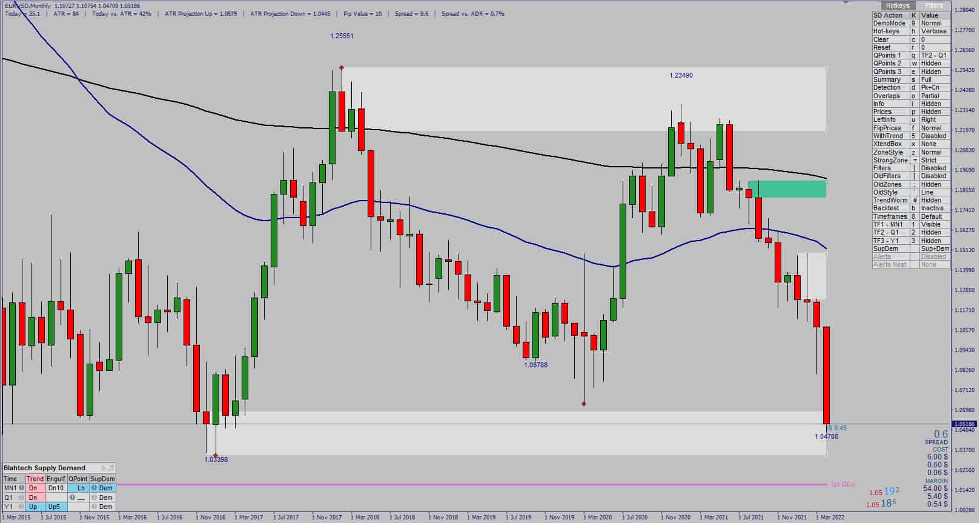Click the info icon beside MN1
The width and height of the screenshot is (980, 523).
22,488
